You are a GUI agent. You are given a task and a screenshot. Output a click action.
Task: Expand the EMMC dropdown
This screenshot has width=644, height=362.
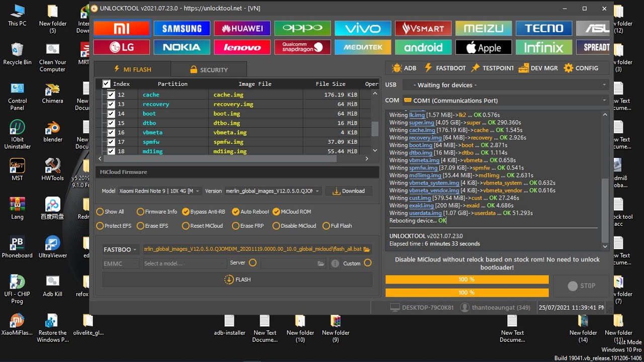click(121, 263)
